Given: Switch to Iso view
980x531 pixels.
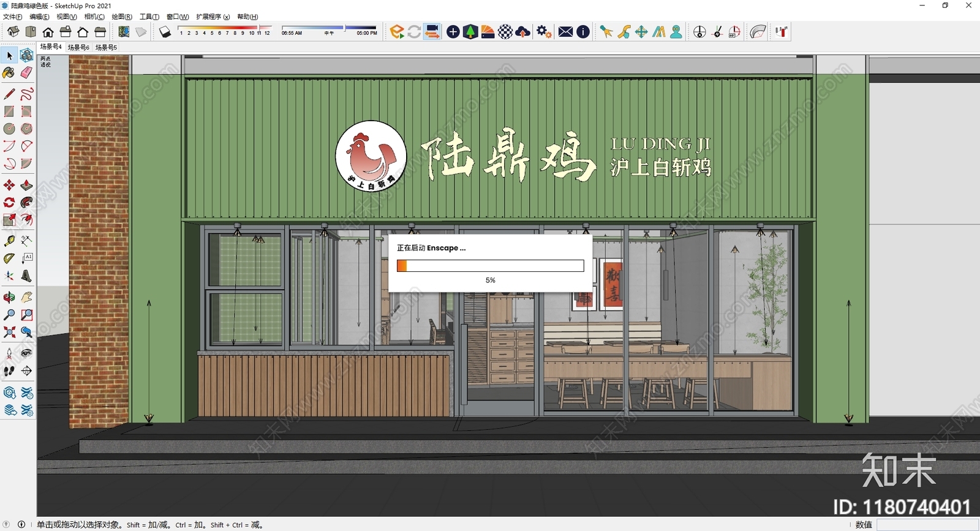Looking at the screenshot, I should click(13, 32).
